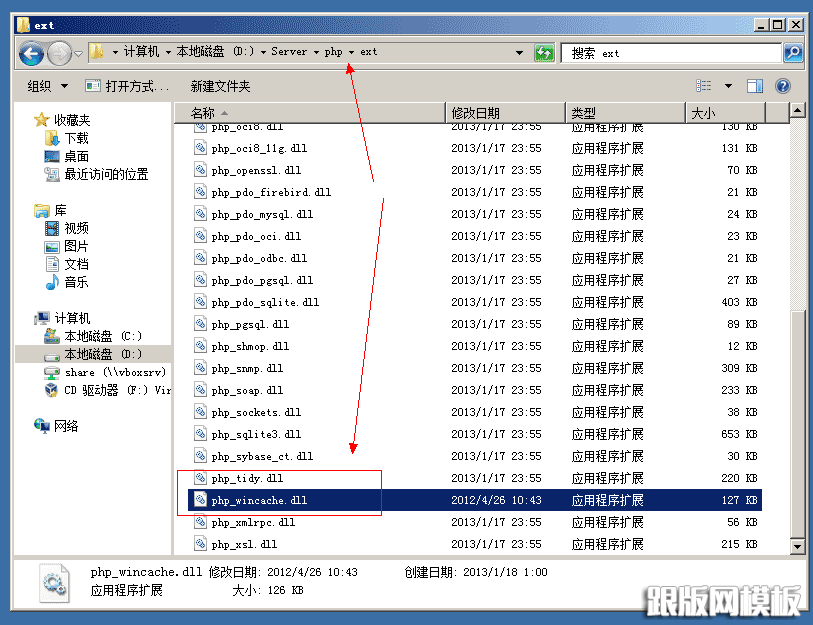Click the php_pdo_odbc.dll file icon
Viewport: 813px width, 625px height.
tap(200, 258)
